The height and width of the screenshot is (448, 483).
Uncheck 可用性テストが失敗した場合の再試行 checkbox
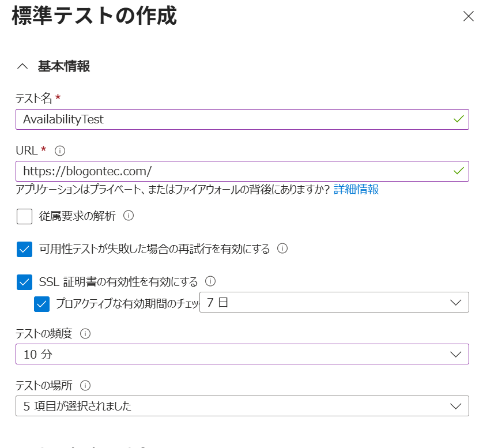(x=25, y=249)
